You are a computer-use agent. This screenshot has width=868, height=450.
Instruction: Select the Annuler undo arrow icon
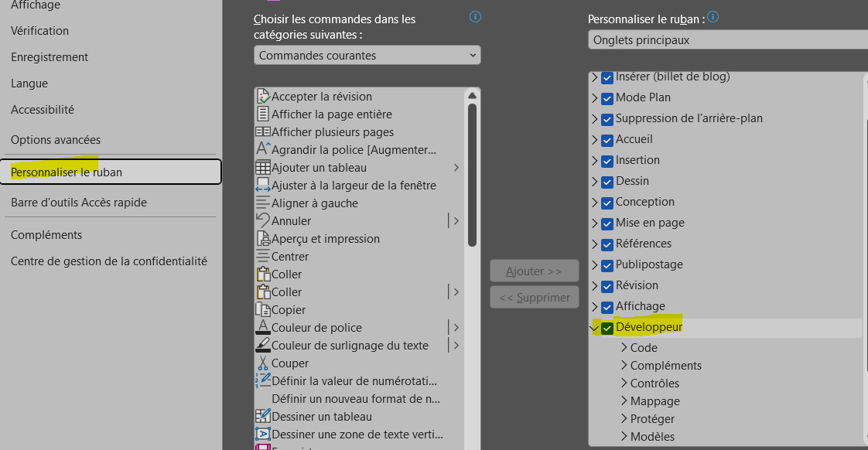point(263,220)
